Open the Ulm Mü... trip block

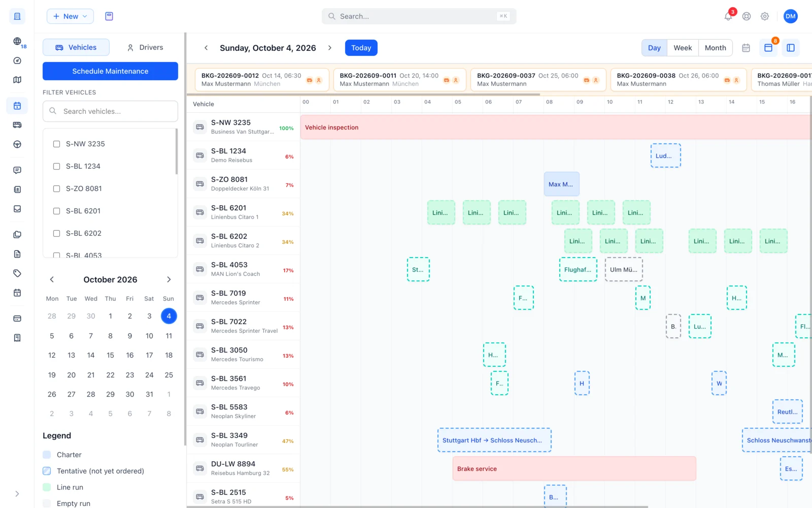624,269
